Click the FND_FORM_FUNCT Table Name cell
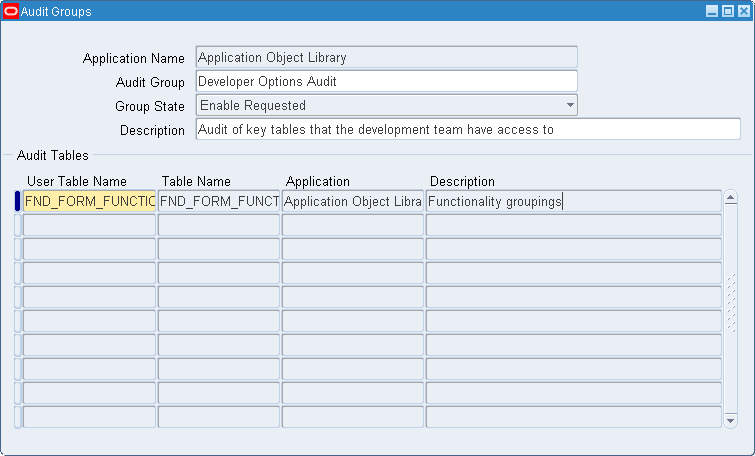 219,201
